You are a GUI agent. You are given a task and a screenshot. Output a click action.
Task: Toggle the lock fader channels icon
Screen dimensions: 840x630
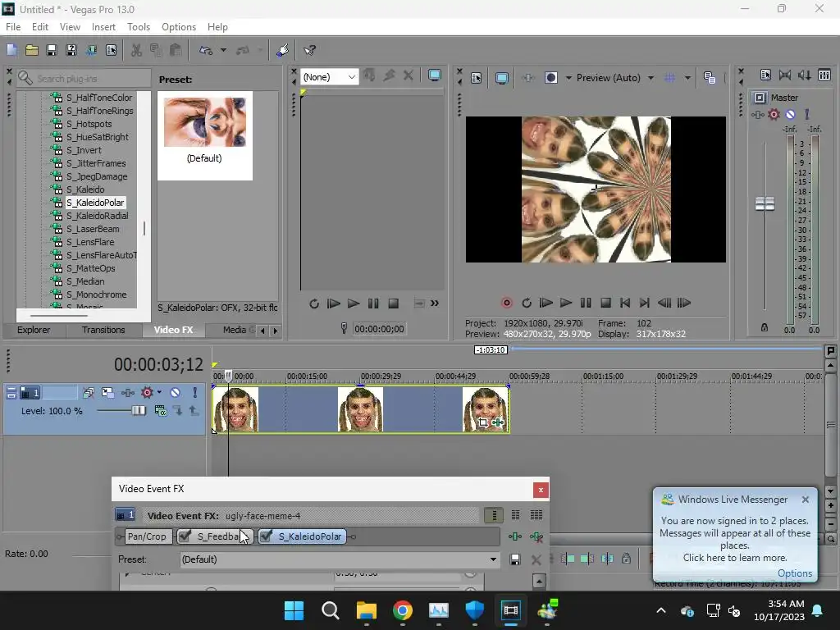(765, 327)
